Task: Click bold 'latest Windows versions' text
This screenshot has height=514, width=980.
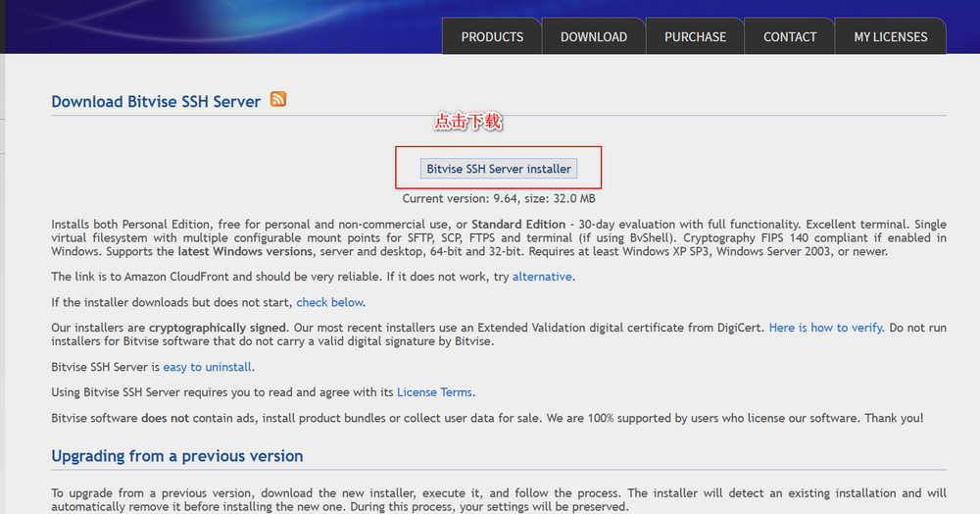Action: [245, 251]
